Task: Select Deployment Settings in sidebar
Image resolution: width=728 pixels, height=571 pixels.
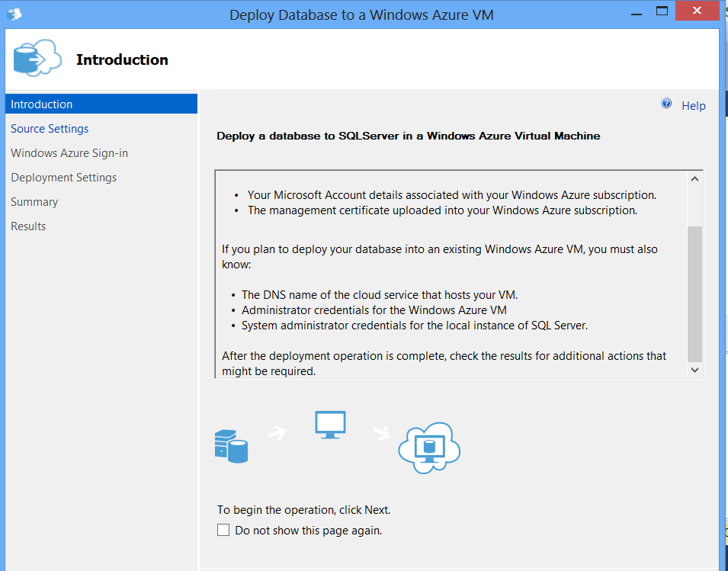Action: tap(64, 178)
